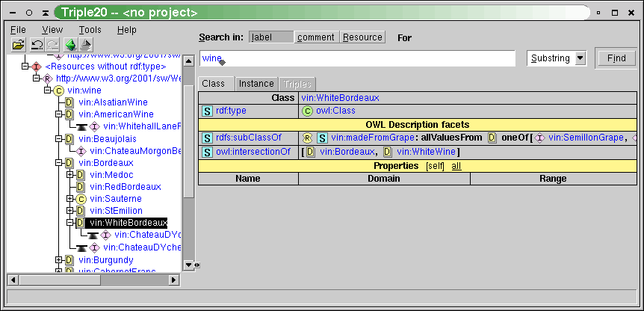Click the green diamond toolbar icon

[x=70, y=45]
